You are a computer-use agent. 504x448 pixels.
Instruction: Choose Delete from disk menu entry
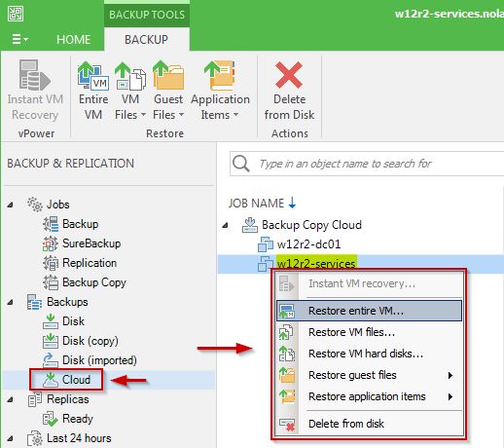[346, 424]
